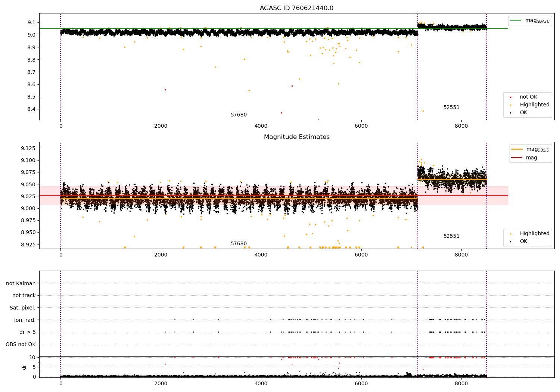Image resolution: width=560 pixels, height=392 pixels.
Task: Click the "57680" obsid label in top plot
Action: coord(239,115)
